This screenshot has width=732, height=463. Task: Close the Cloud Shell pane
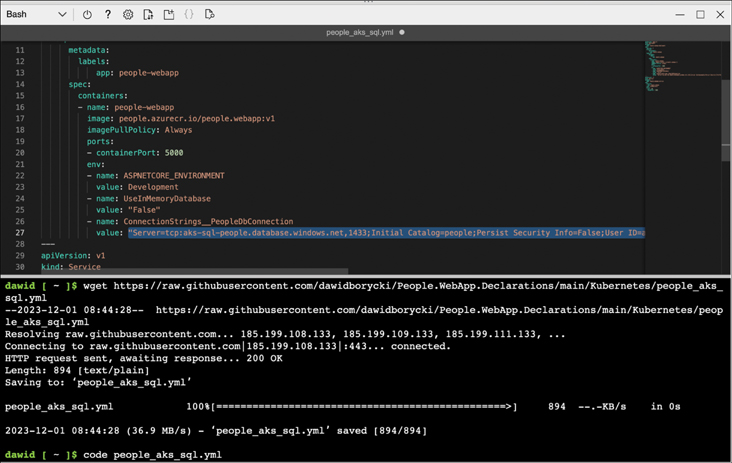[x=720, y=15]
